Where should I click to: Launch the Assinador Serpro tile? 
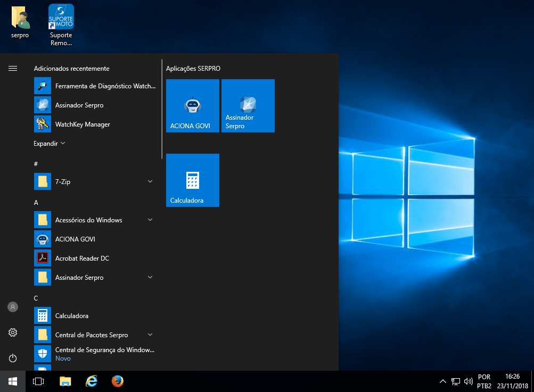(248, 106)
